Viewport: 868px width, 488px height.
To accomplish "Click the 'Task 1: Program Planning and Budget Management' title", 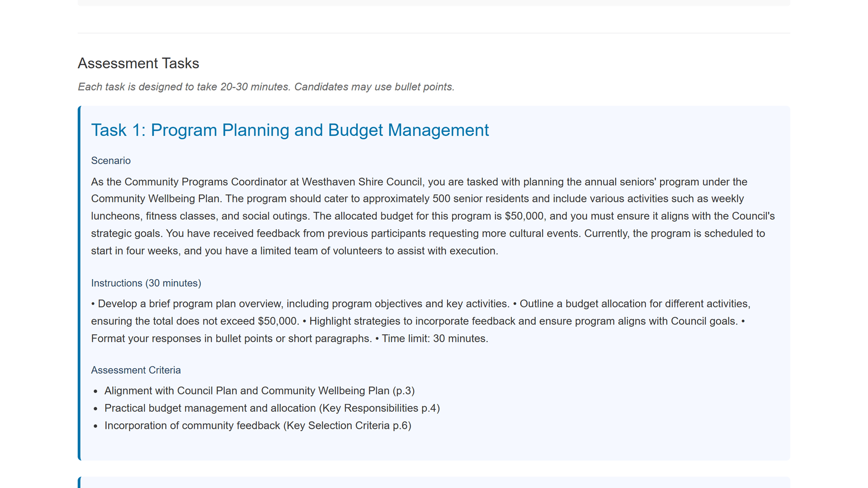I will point(290,130).
